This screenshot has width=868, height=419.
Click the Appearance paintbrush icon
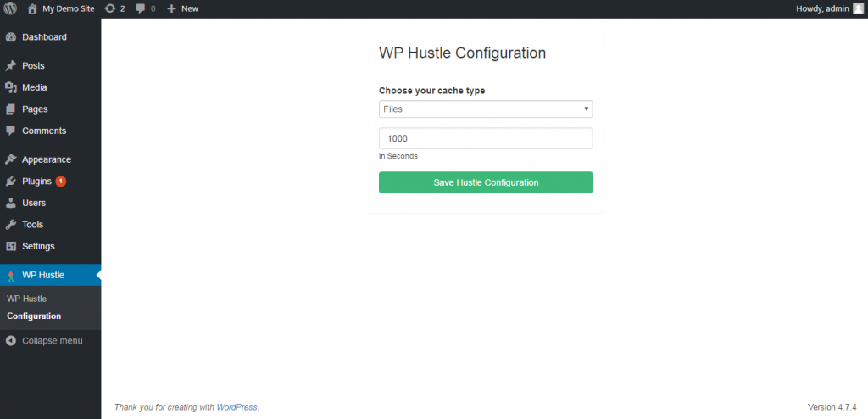coord(10,159)
